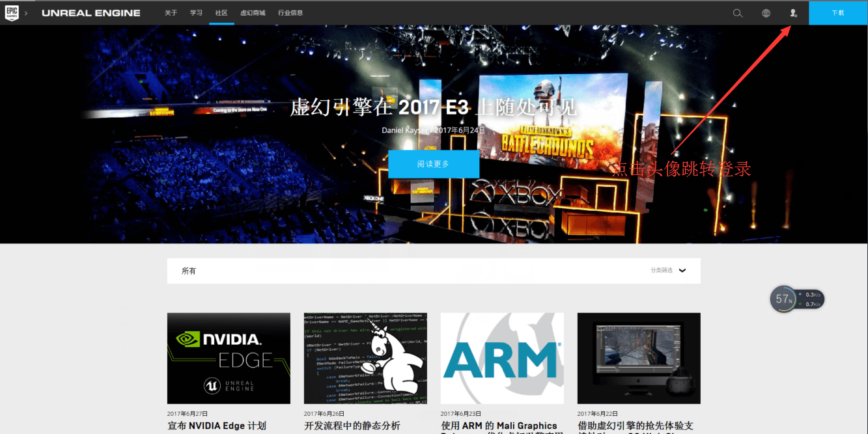The image size is (868, 434).
Task: Open article 开发流程中的静态分析
Action: pyautogui.click(x=352, y=426)
